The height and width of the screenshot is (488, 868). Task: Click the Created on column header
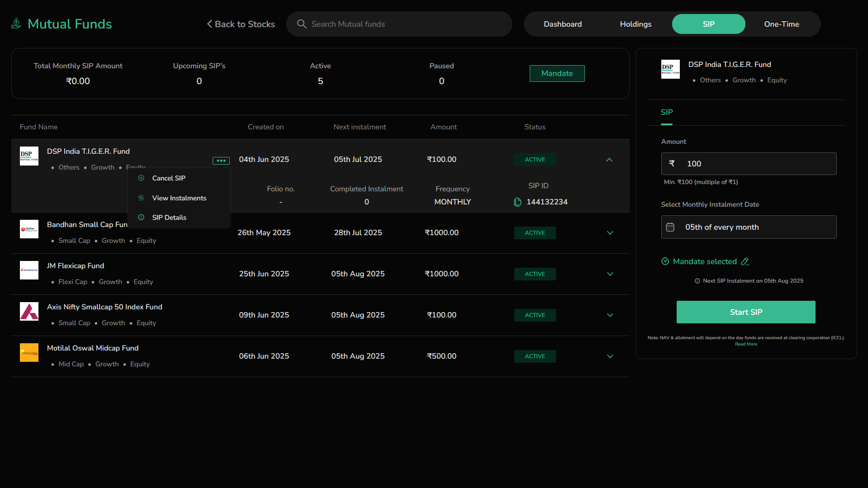click(x=266, y=127)
